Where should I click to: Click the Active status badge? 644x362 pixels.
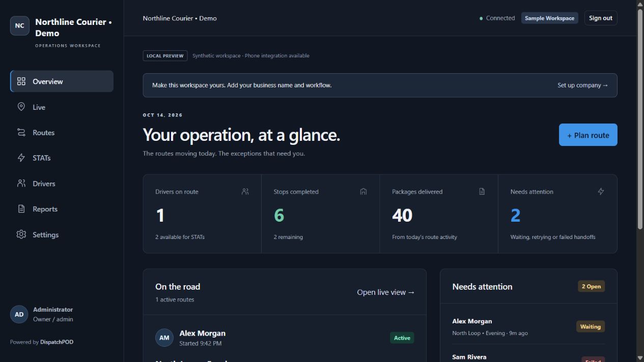tap(402, 338)
